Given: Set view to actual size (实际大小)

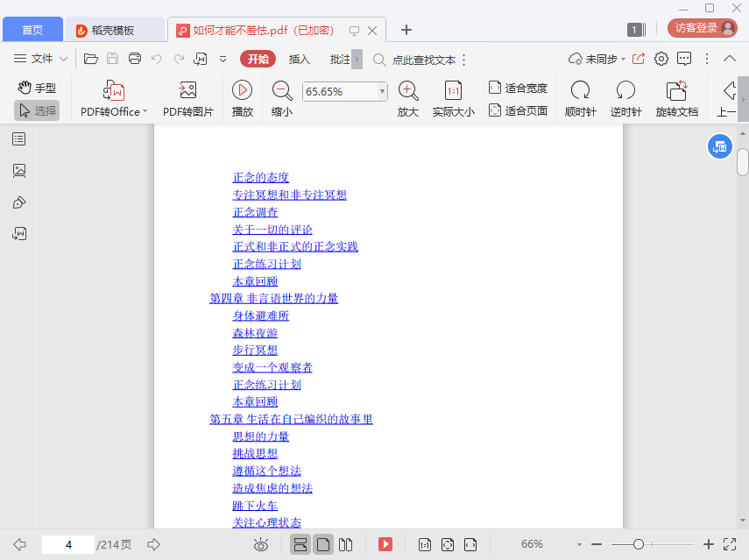Looking at the screenshot, I should pos(453,99).
